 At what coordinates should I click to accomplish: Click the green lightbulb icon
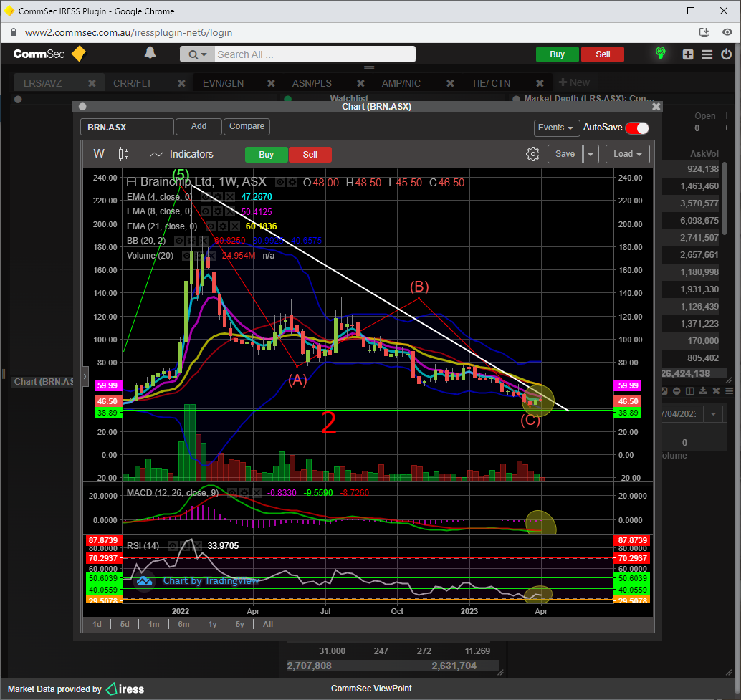point(660,54)
